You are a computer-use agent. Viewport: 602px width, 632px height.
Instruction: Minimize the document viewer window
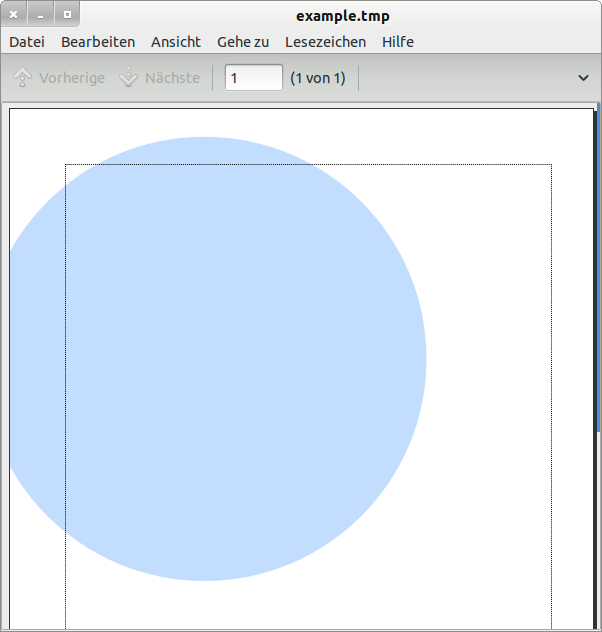coord(40,15)
